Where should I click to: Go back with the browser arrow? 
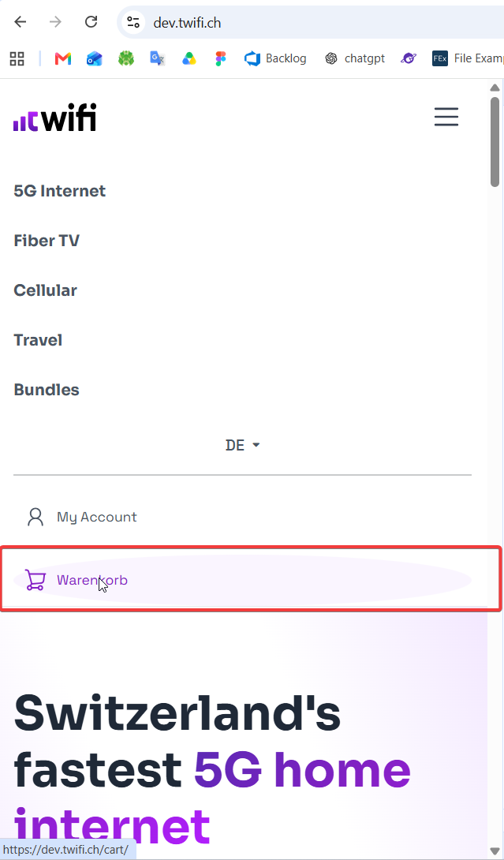tap(21, 22)
